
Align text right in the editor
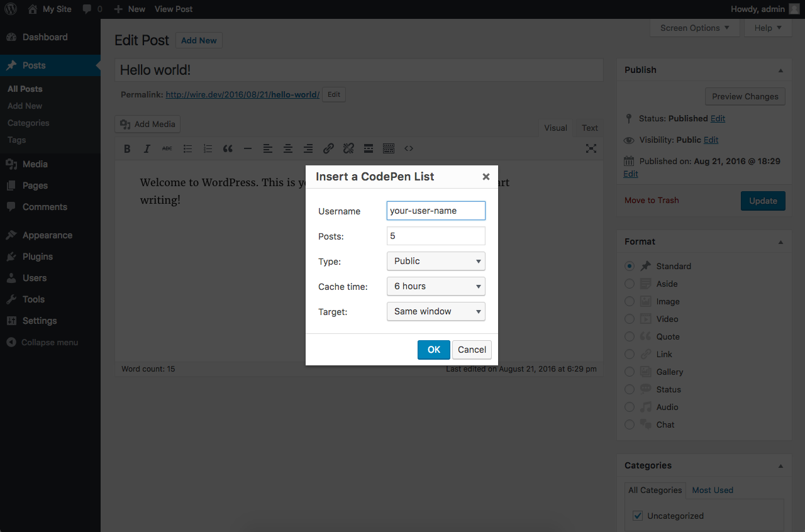tap(308, 148)
